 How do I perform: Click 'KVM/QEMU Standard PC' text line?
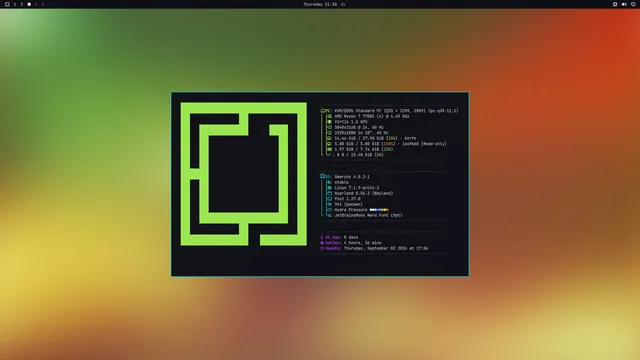pyautogui.click(x=396, y=111)
